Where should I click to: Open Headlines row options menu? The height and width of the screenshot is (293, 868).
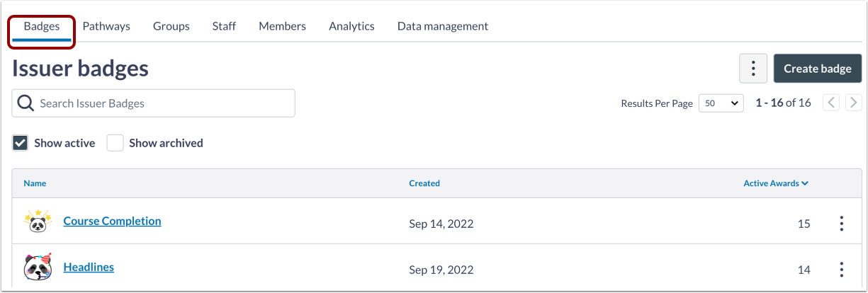tap(841, 270)
